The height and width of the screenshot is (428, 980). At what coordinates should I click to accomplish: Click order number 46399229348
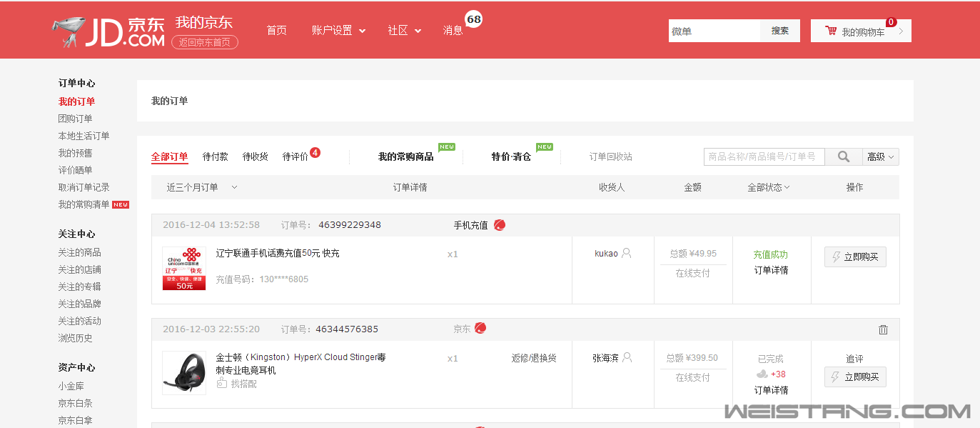coord(350,225)
